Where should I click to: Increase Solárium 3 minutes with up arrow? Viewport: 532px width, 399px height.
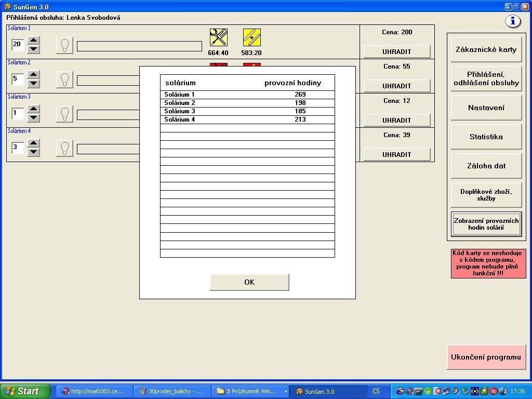coord(33,109)
